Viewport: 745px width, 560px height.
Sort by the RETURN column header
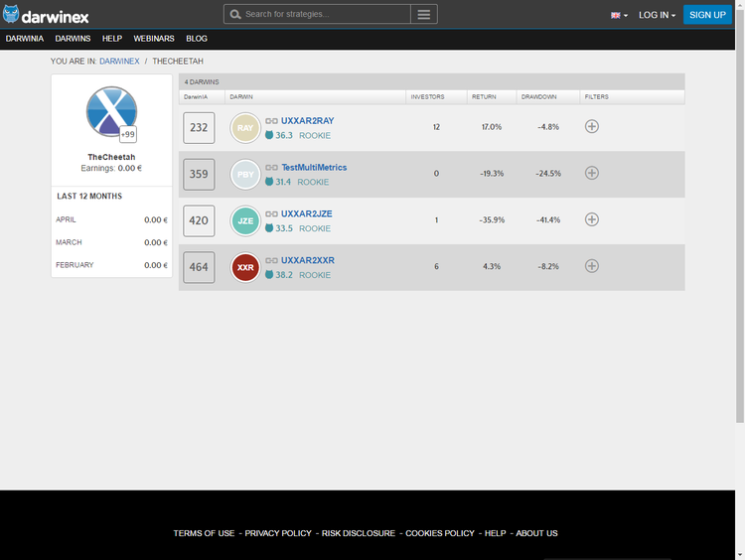484,97
